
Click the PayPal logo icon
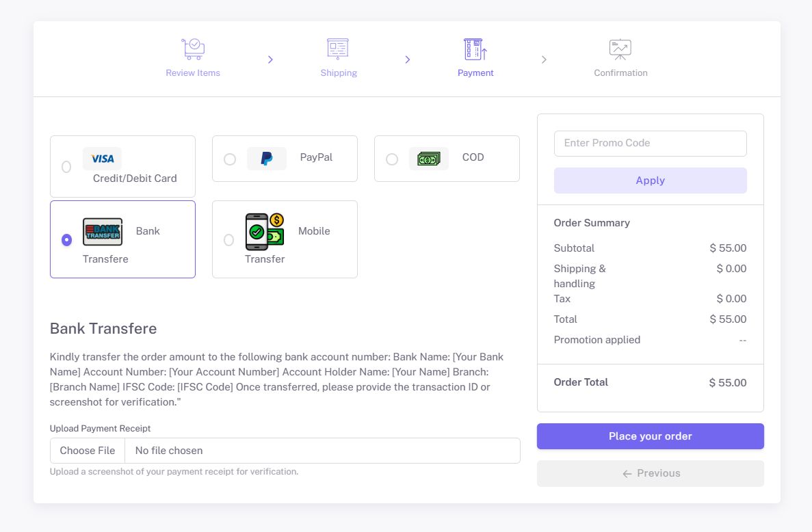point(267,159)
